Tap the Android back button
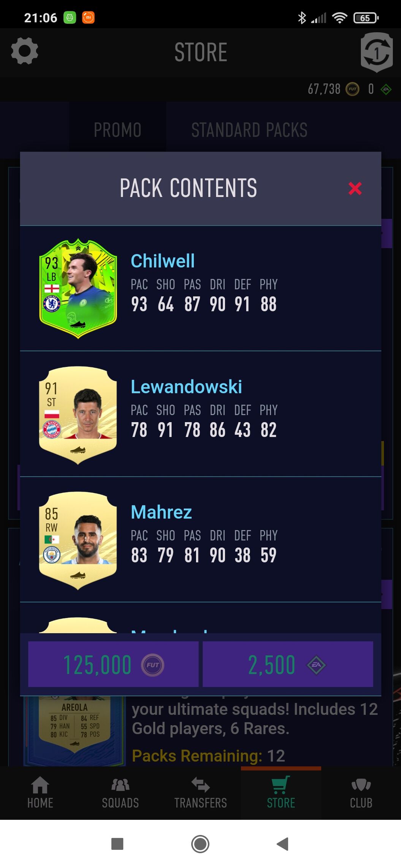The image size is (401, 868). tap(283, 844)
